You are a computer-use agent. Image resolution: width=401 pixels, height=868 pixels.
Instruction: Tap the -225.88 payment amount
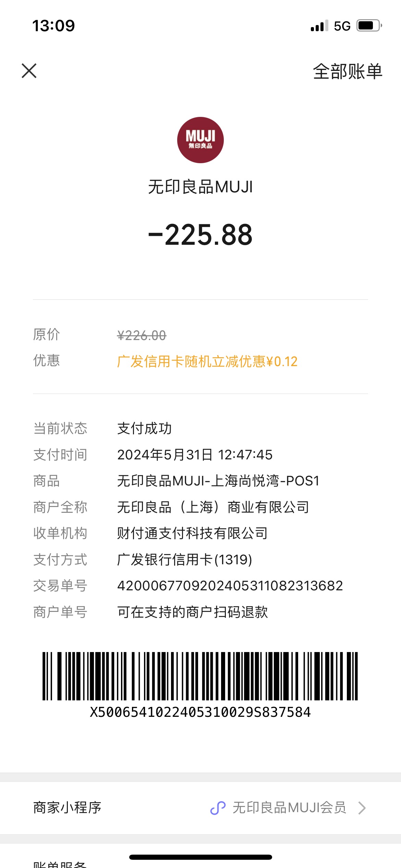click(x=200, y=235)
